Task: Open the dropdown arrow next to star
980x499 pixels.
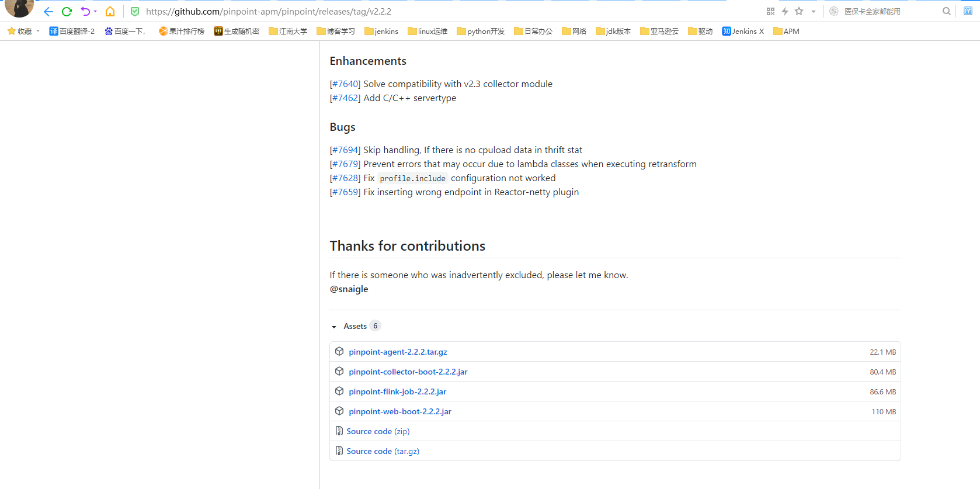Action: [813, 12]
